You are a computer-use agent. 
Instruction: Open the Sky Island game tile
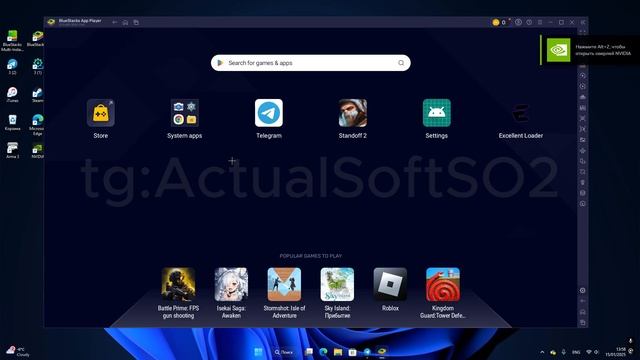337,284
